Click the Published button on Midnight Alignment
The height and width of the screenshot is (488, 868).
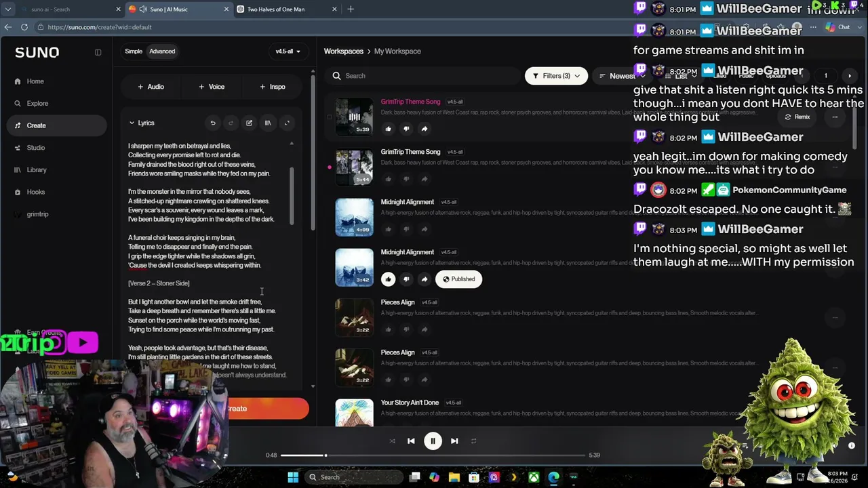[459, 279]
